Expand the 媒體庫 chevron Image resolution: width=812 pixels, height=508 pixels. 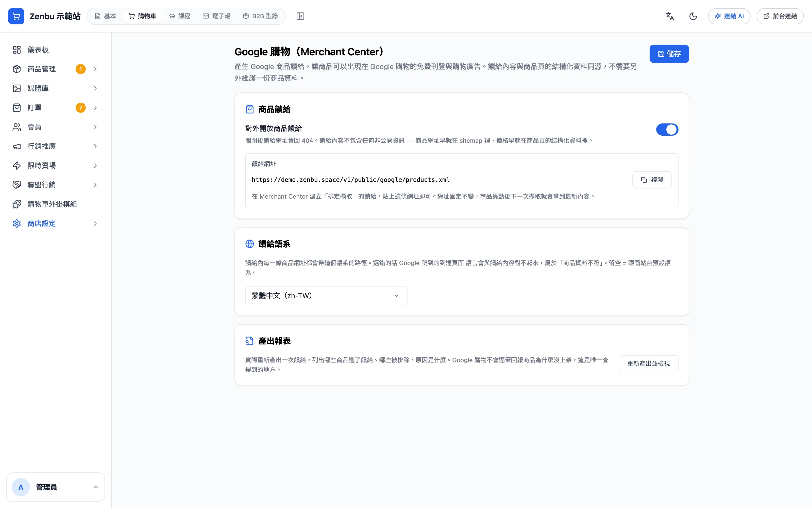(x=95, y=88)
